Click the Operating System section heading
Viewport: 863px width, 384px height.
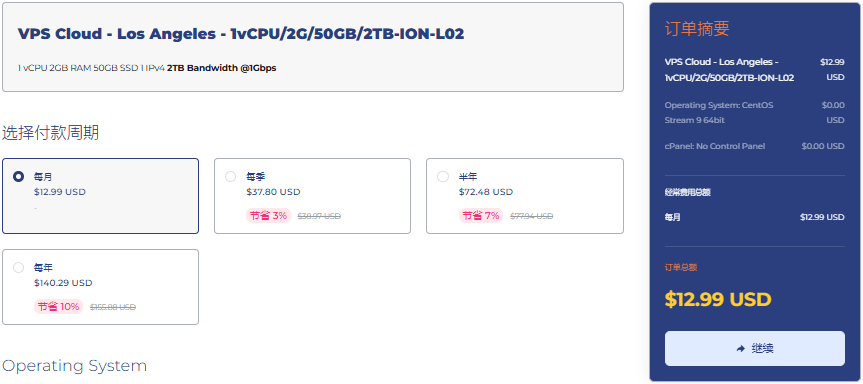click(75, 366)
